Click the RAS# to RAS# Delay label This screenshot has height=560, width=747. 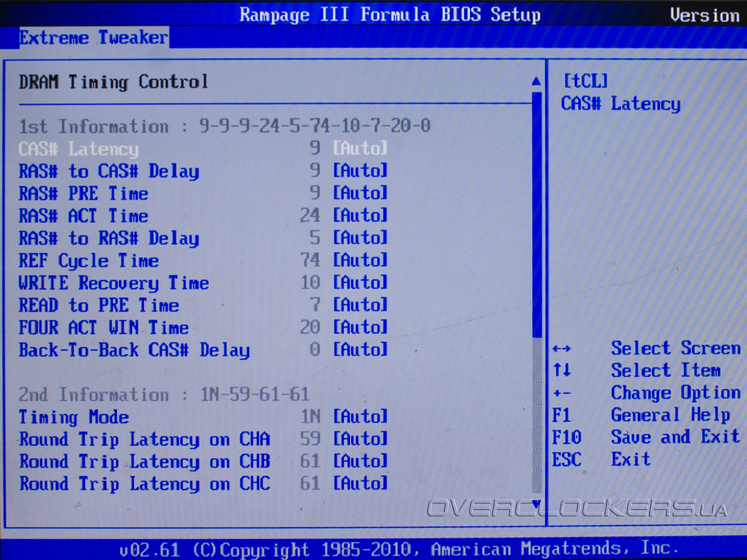[x=109, y=238]
